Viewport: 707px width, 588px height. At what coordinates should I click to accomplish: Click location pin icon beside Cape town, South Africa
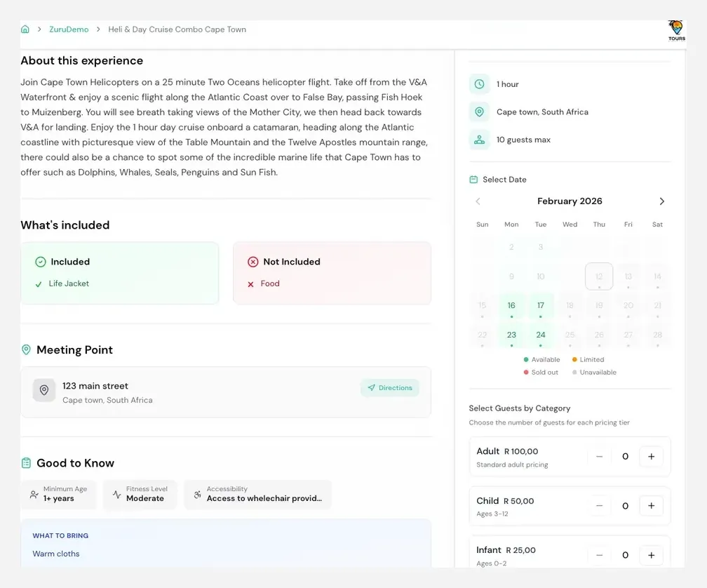tap(479, 112)
